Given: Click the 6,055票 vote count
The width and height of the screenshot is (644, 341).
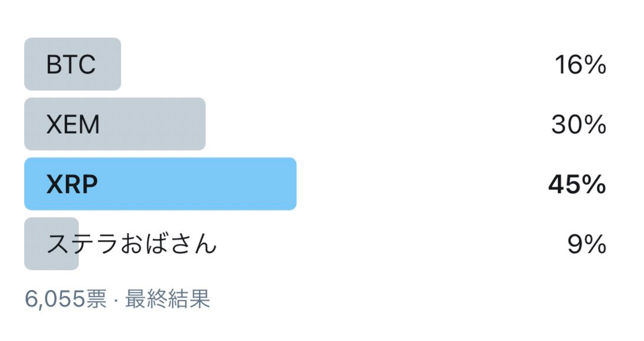Looking at the screenshot, I should point(66,299).
